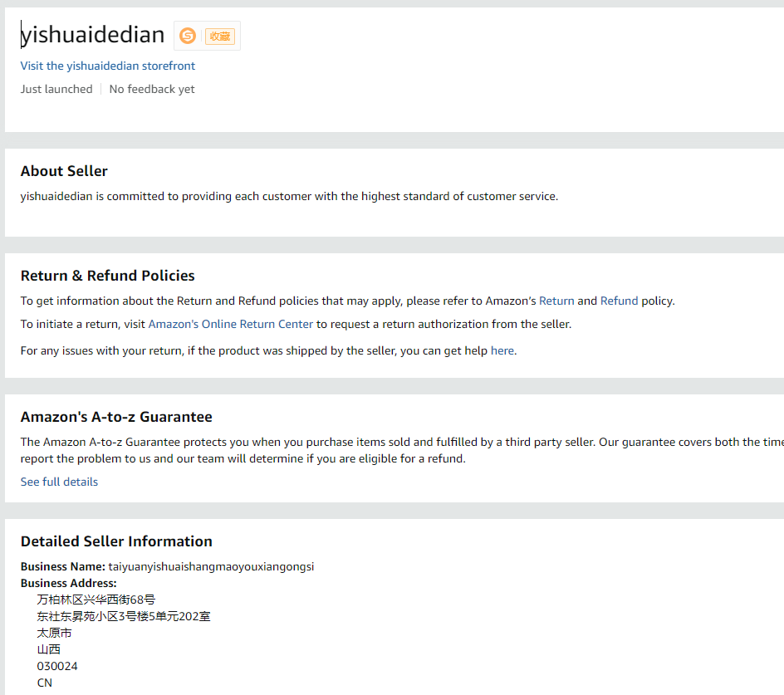
Task: Click the 'here' return help link
Action: pos(502,350)
